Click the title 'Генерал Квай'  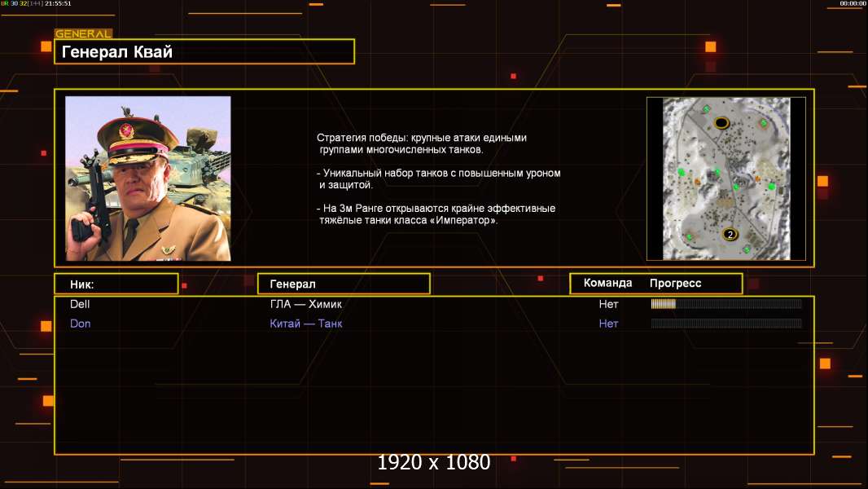tap(117, 51)
